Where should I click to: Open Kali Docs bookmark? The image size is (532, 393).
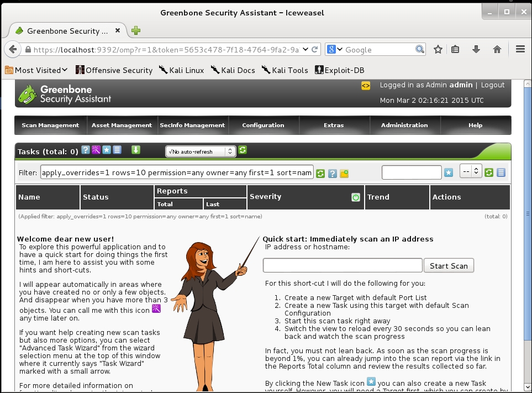pyautogui.click(x=233, y=70)
